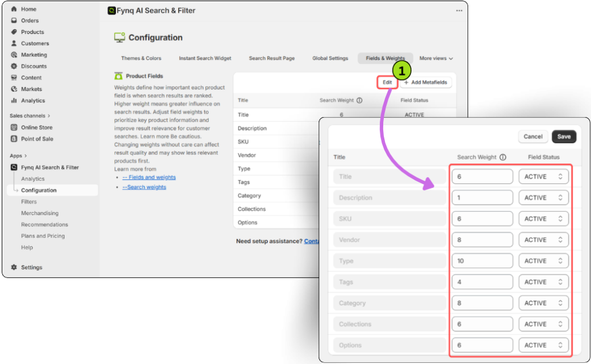Click the Options search weight input
591x364 pixels.
pyautogui.click(x=482, y=346)
